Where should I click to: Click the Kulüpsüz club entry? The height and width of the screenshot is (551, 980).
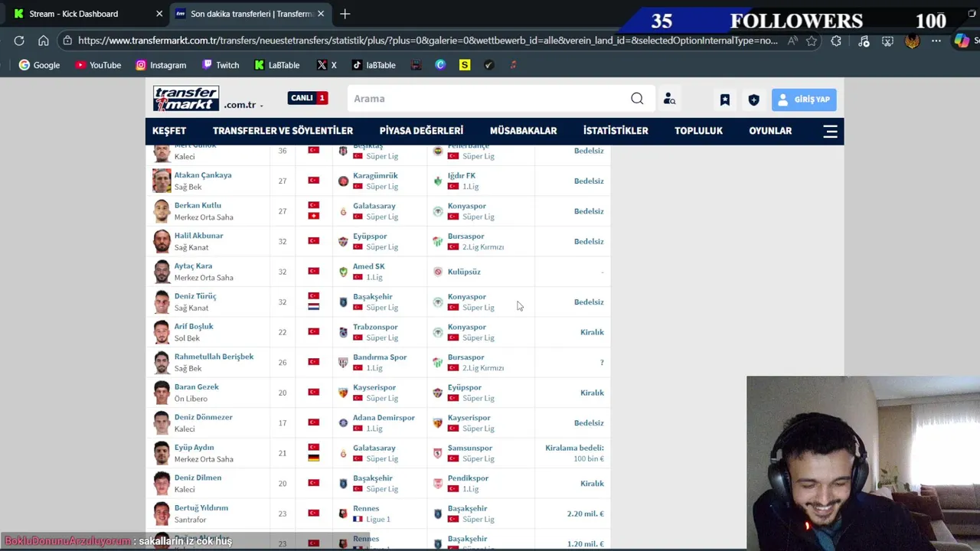(464, 272)
